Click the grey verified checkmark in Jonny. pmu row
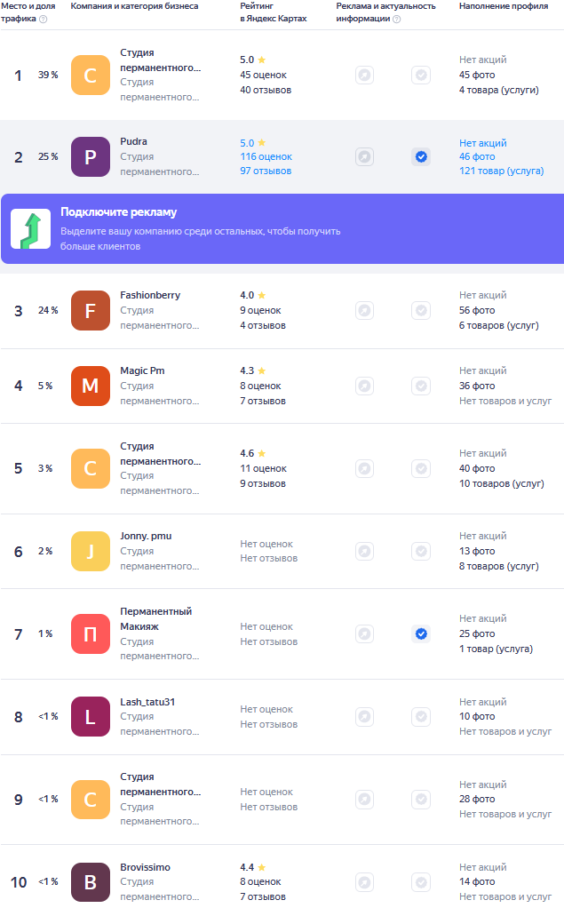This screenshot has width=564, height=924. (x=421, y=552)
